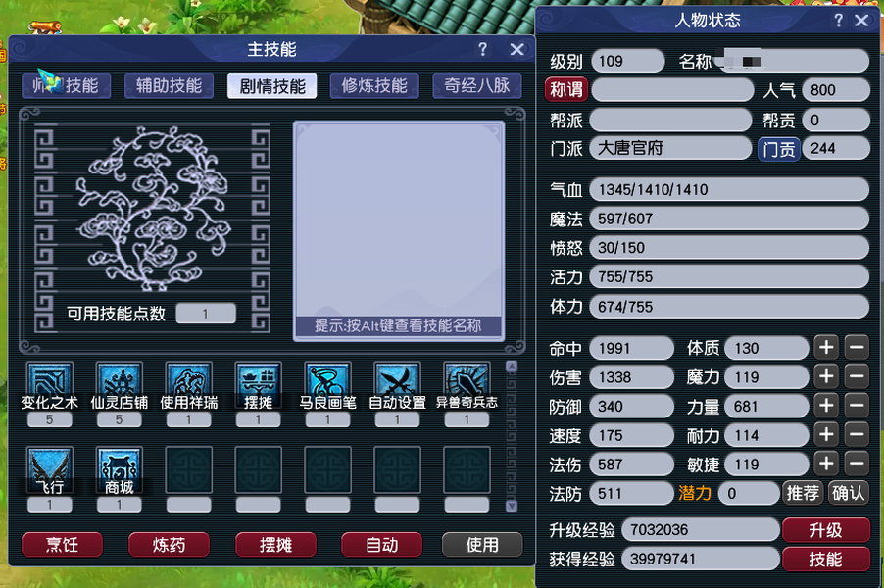Increase 体质 with the plus button

[x=826, y=347]
